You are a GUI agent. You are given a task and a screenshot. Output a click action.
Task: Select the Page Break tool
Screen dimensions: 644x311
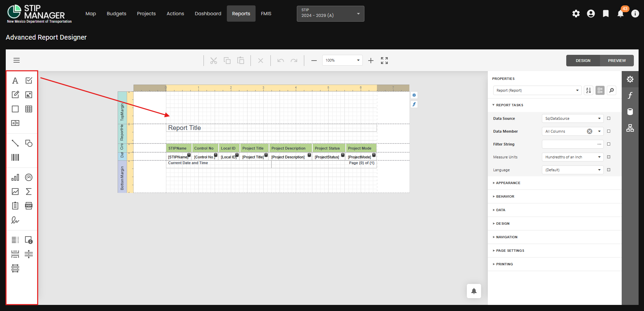point(15,254)
